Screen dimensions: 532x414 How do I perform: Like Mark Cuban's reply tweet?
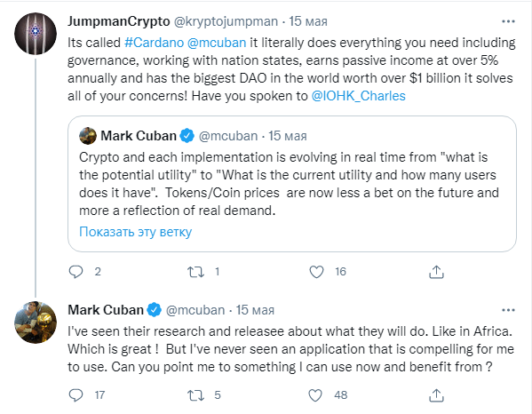coord(315,395)
